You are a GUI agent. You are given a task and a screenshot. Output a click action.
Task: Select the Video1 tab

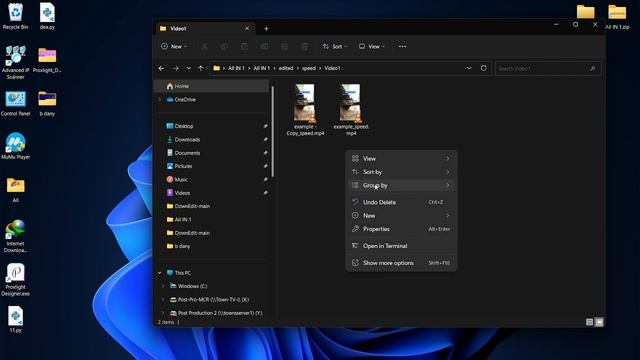(205, 29)
